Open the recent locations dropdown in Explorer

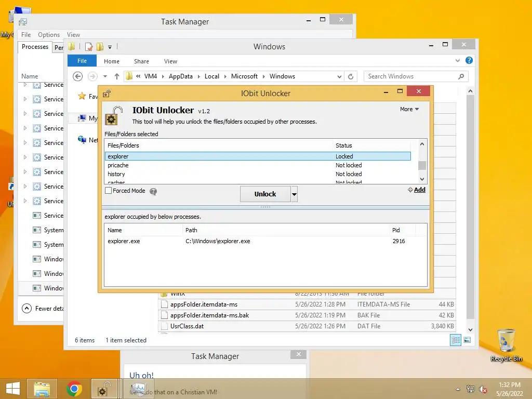point(105,76)
